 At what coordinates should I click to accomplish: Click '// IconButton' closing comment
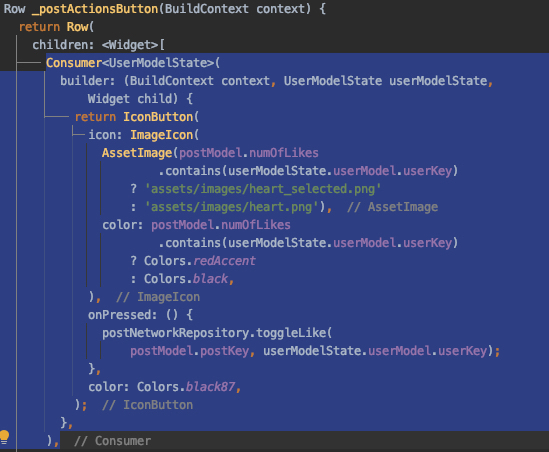tap(147, 405)
